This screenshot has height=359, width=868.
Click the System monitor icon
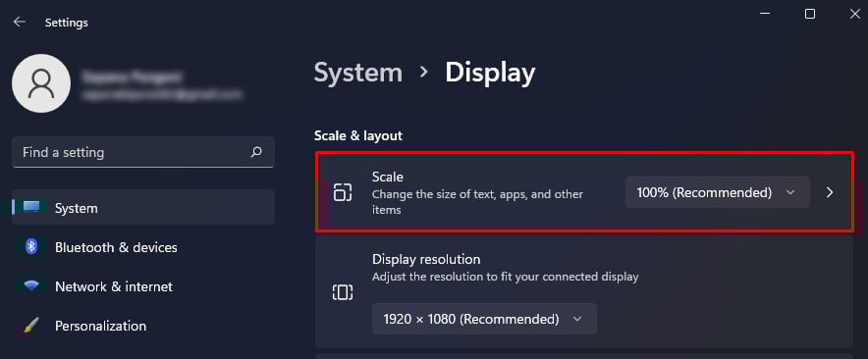[31, 207]
